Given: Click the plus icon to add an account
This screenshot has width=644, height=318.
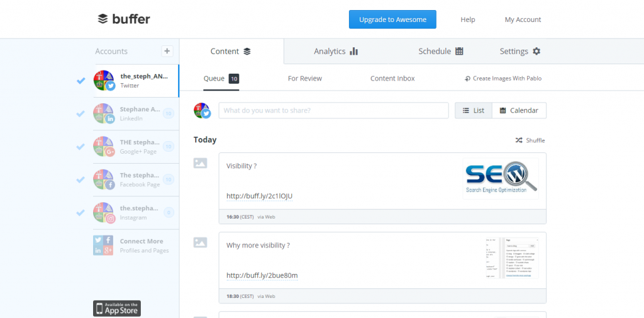Looking at the screenshot, I should pos(167,51).
